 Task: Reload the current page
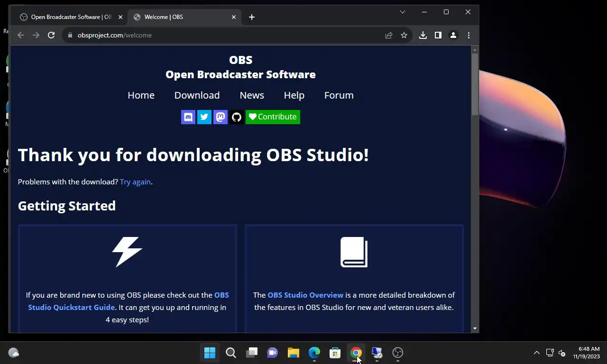[51, 35]
